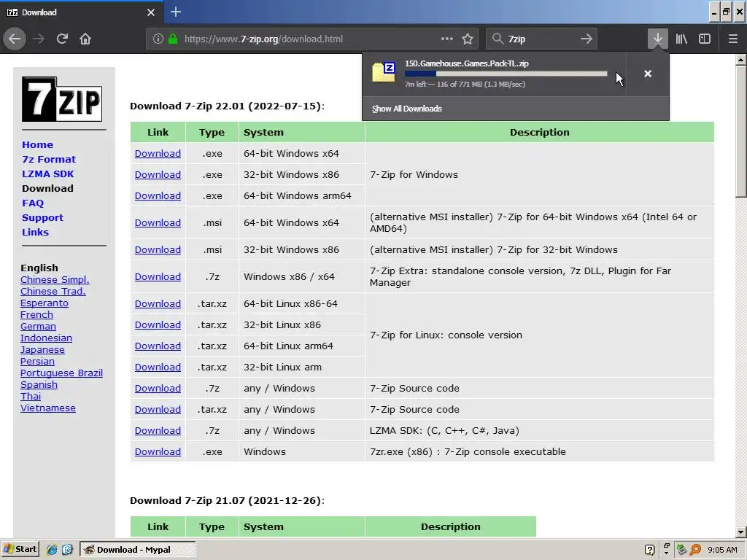Bookmark this page with the star icon
The image size is (747, 560).
[468, 39]
